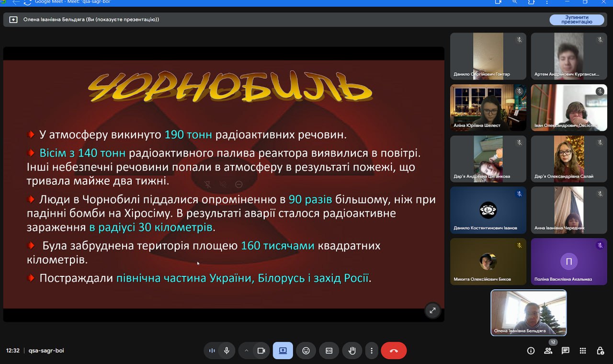Open host controls lock icon

pyautogui.click(x=600, y=351)
